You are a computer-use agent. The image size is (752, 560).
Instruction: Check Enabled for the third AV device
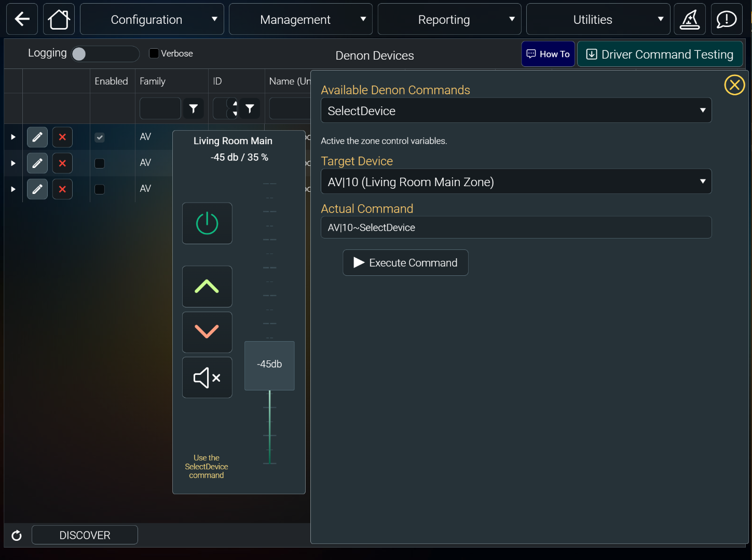pos(100,189)
